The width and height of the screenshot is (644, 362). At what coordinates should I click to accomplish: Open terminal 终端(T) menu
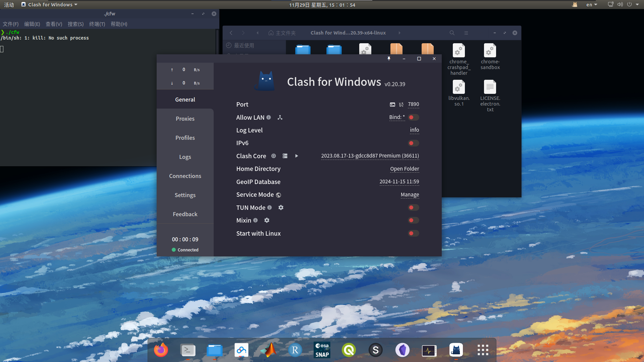point(97,24)
